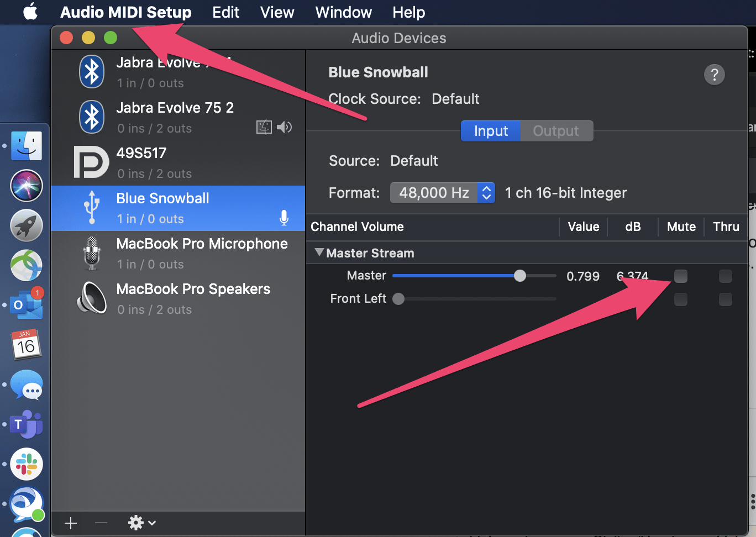Screen dimensions: 756x537
Task: Click the microphone badge on Blue Snowball row
Action: (x=284, y=218)
